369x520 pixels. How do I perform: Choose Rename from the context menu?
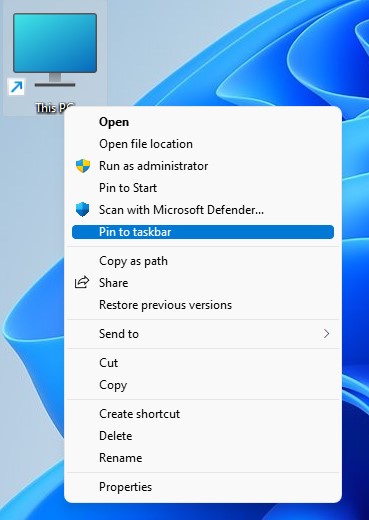coord(203,458)
